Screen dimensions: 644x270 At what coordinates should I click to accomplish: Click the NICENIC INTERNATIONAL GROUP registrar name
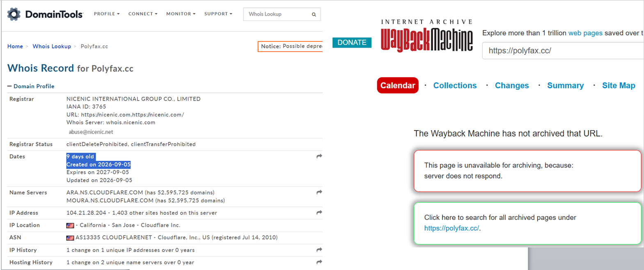click(x=133, y=99)
